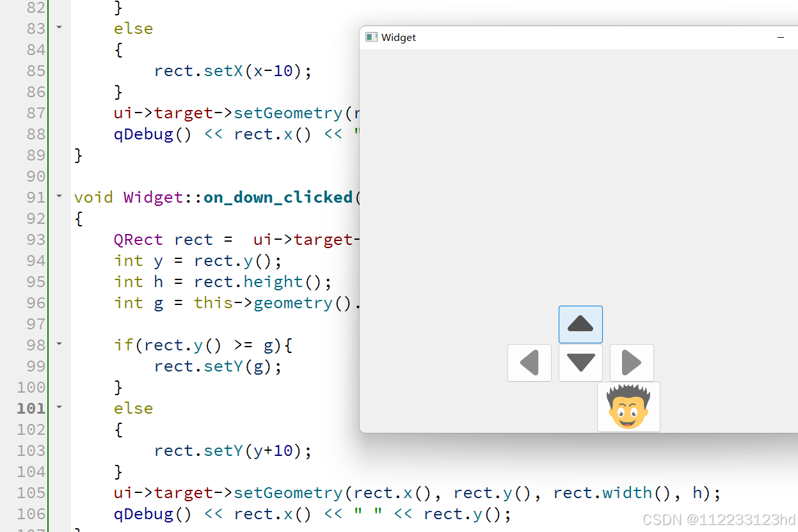The image size is (798, 532).
Task: Click the 'Widget' window title text
Action: click(399, 38)
